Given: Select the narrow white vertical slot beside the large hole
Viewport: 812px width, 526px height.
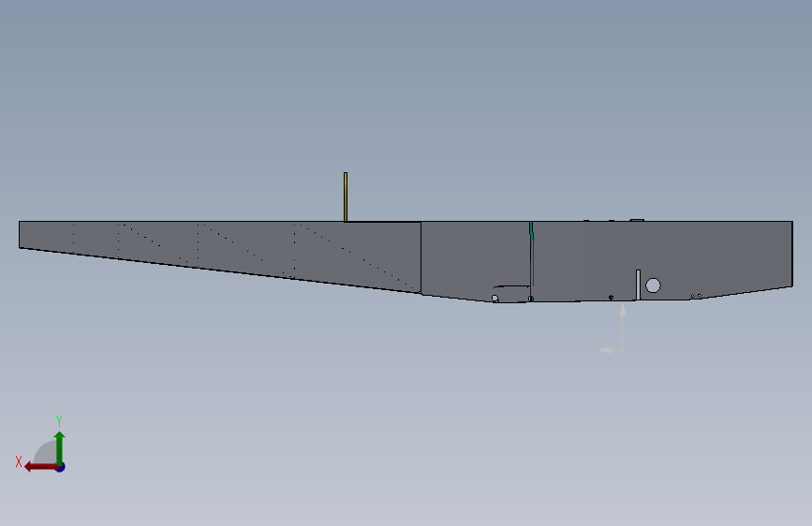Looking at the screenshot, I should click(x=638, y=285).
